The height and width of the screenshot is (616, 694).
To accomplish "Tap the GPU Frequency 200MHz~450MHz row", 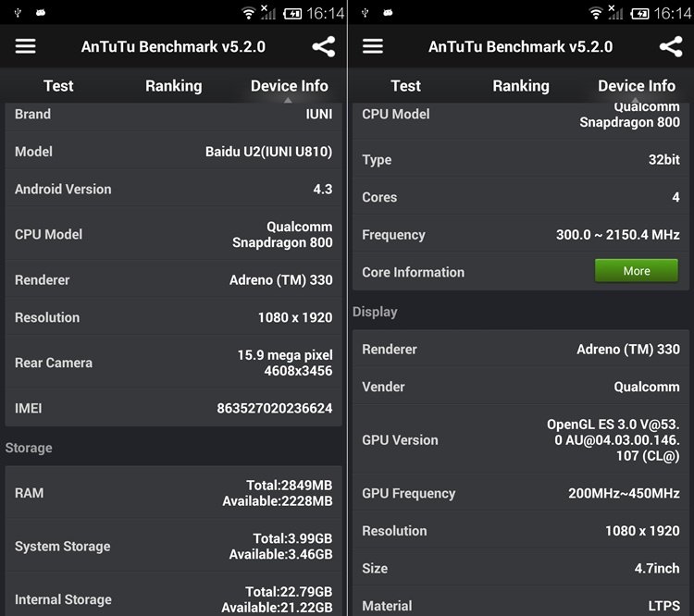I will click(x=521, y=493).
